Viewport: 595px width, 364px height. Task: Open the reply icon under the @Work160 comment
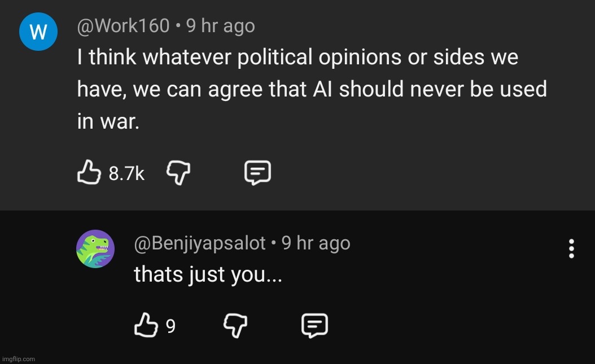tap(257, 172)
